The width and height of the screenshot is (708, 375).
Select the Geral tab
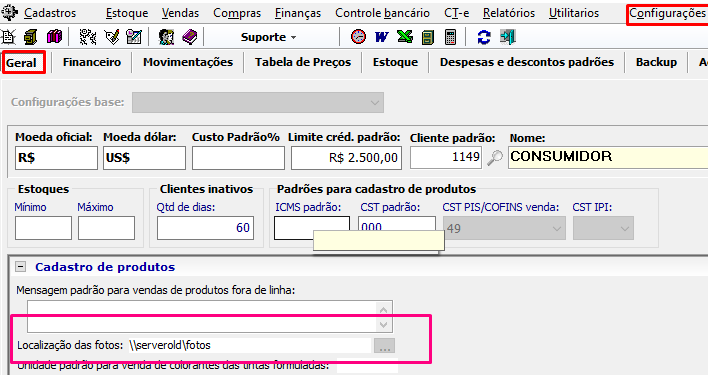21,62
